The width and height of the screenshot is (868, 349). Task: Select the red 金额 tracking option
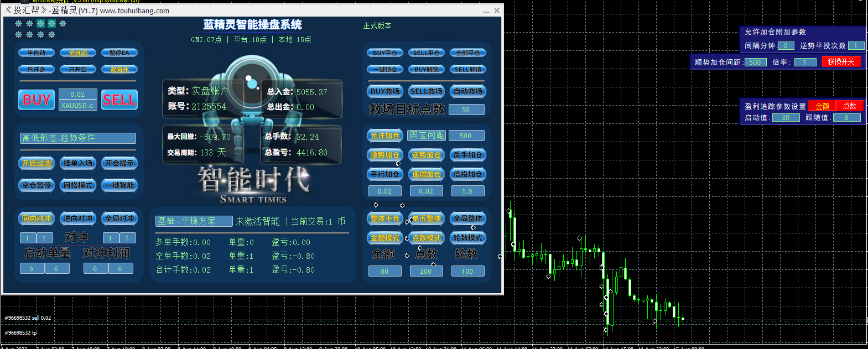pyautogui.click(x=822, y=106)
